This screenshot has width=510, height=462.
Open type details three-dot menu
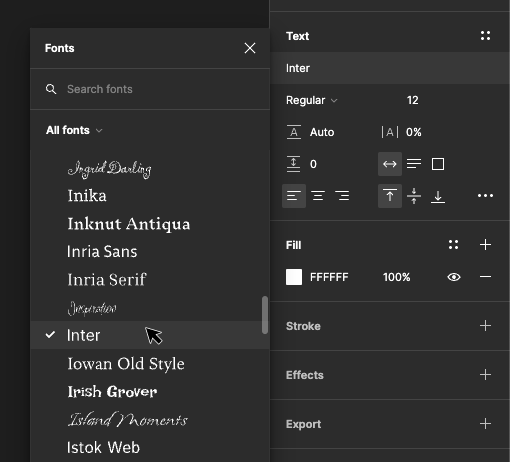click(485, 196)
